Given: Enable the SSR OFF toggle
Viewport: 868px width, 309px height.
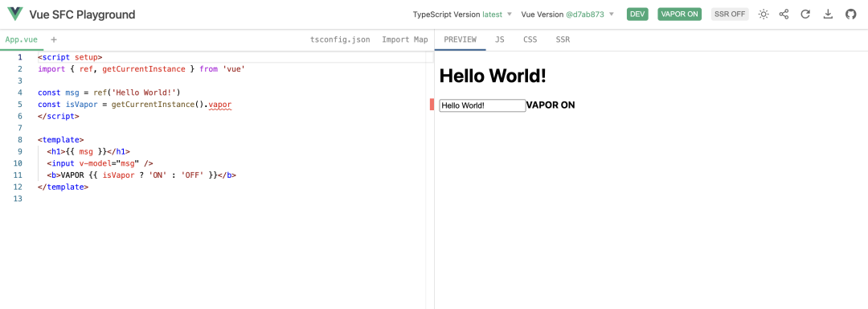Looking at the screenshot, I should 730,14.
